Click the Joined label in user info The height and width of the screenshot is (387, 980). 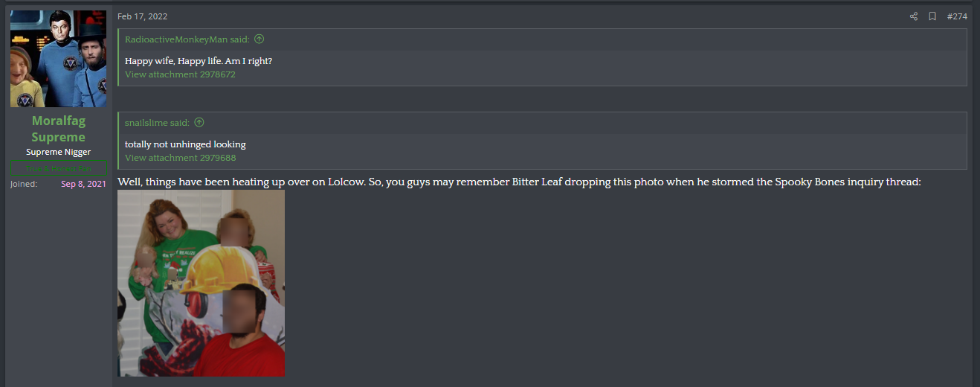(x=24, y=184)
